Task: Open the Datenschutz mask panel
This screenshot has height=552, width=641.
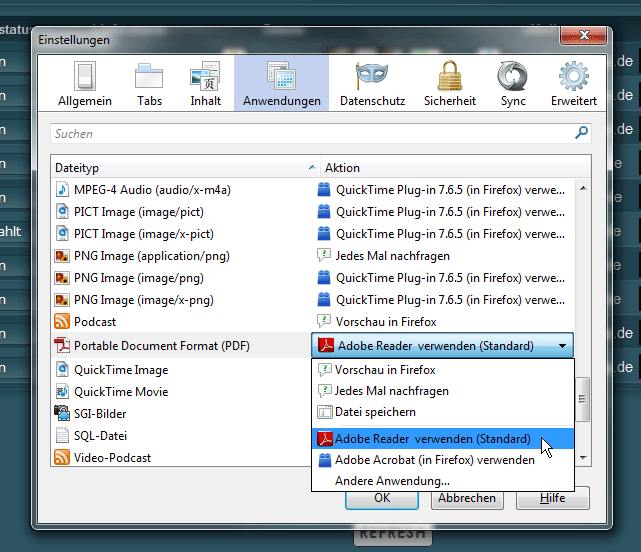Action: pyautogui.click(x=372, y=83)
